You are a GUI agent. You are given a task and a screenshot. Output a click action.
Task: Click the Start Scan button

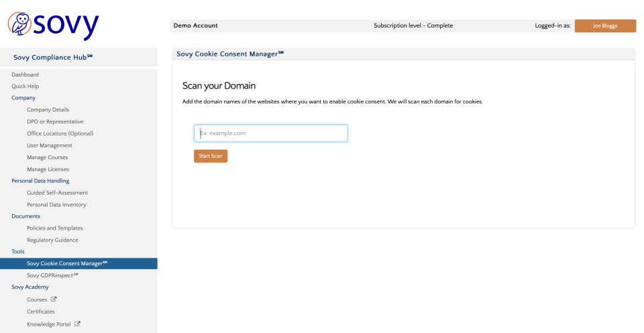click(x=211, y=156)
